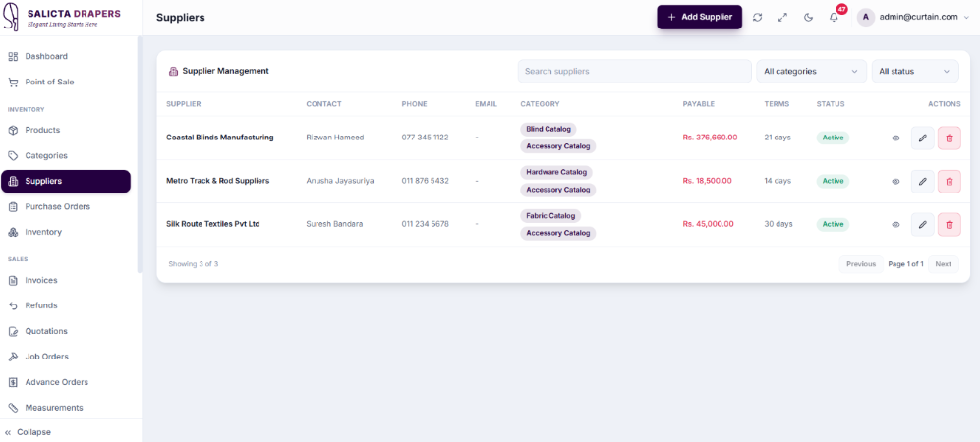Click the pencil icon for Metro Track & Rod

(923, 181)
